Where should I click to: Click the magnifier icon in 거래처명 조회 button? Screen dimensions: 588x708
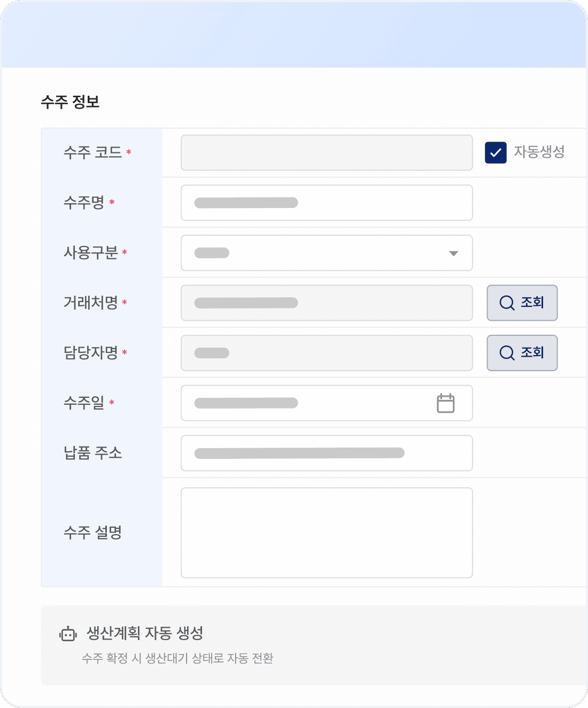point(507,303)
